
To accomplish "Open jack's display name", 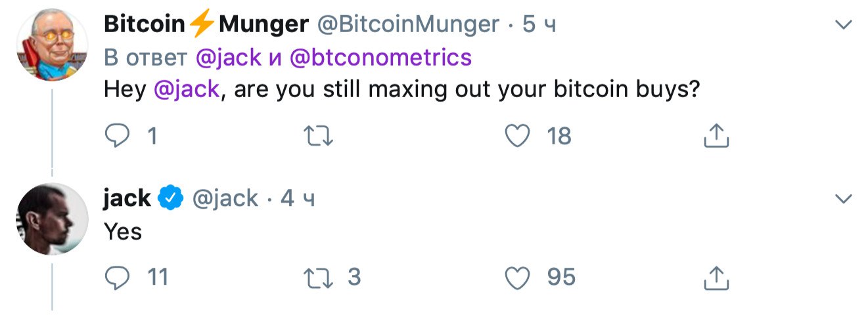I will [127, 198].
